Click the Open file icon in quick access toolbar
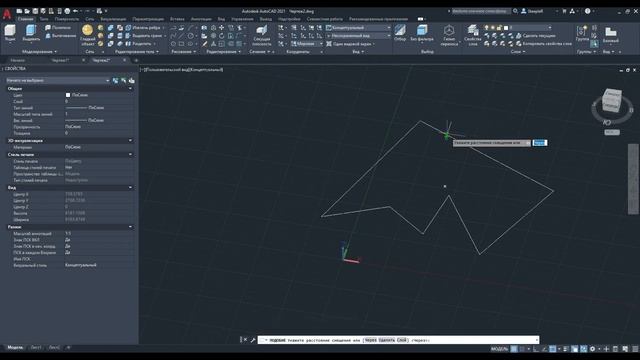 pos(27,11)
